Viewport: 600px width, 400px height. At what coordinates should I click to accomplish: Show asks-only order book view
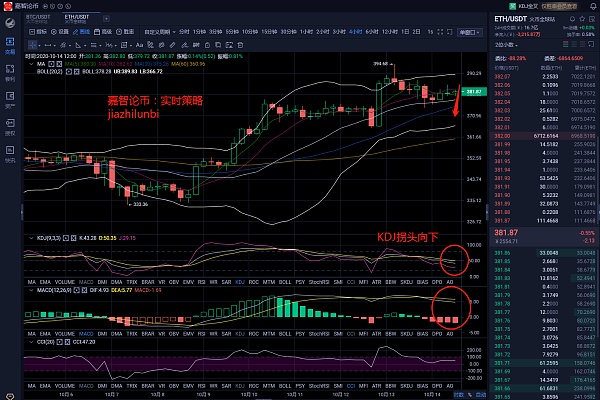tap(582, 45)
